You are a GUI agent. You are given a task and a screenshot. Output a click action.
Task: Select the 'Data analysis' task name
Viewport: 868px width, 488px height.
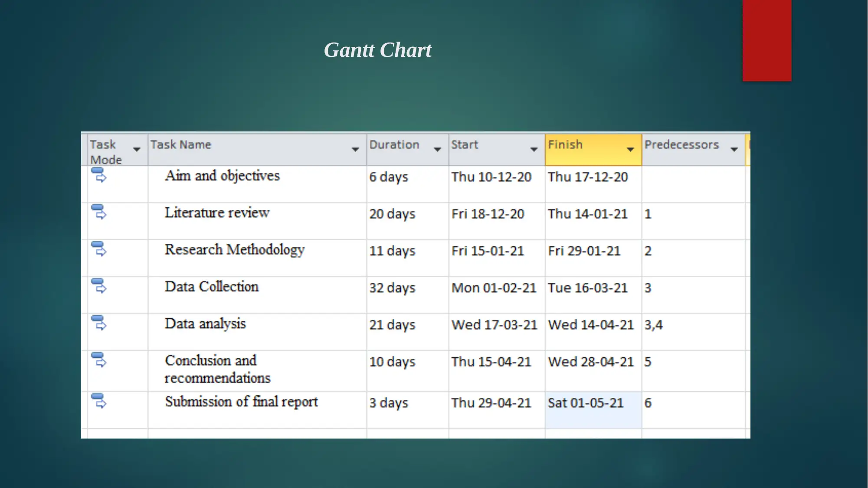tap(205, 324)
